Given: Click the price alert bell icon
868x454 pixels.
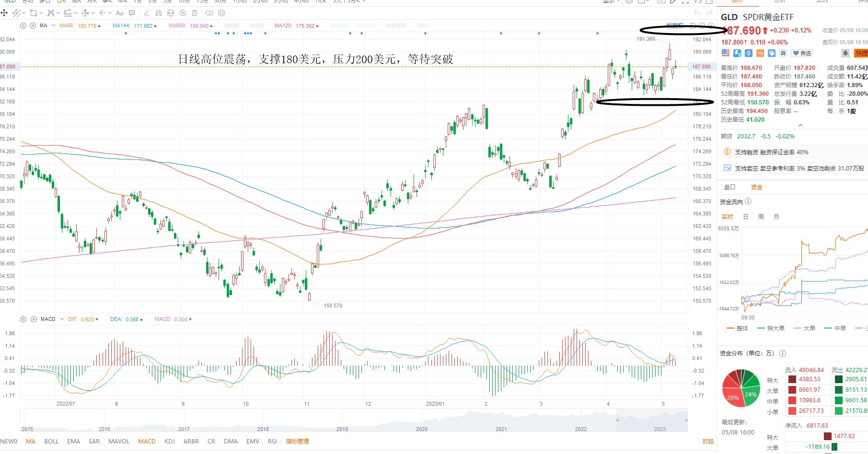Looking at the screenshot, I should click(x=845, y=53).
